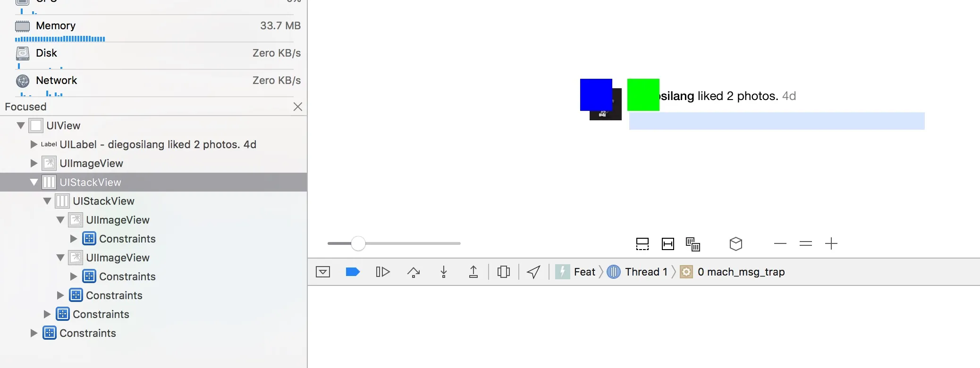Viewport: 980px width, 368px height.
Task: Click the Disk 'Zero KB/s' value
Action: [277, 53]
